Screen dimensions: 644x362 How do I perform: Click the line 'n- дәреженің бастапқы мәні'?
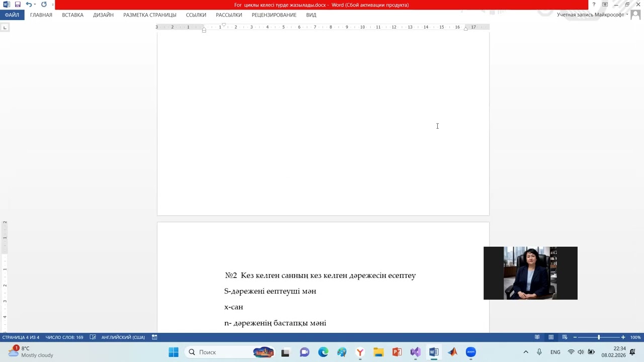[x=275, y=323]
